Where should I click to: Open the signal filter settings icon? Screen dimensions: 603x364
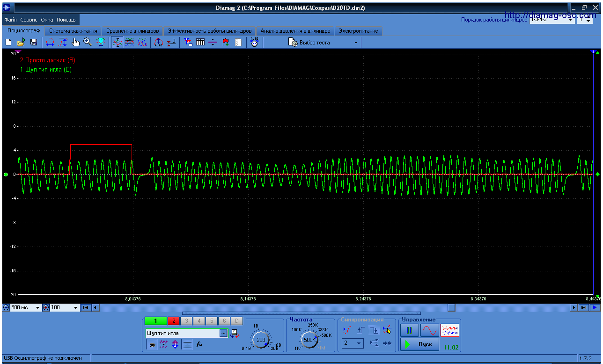click(x=188, y=43)
